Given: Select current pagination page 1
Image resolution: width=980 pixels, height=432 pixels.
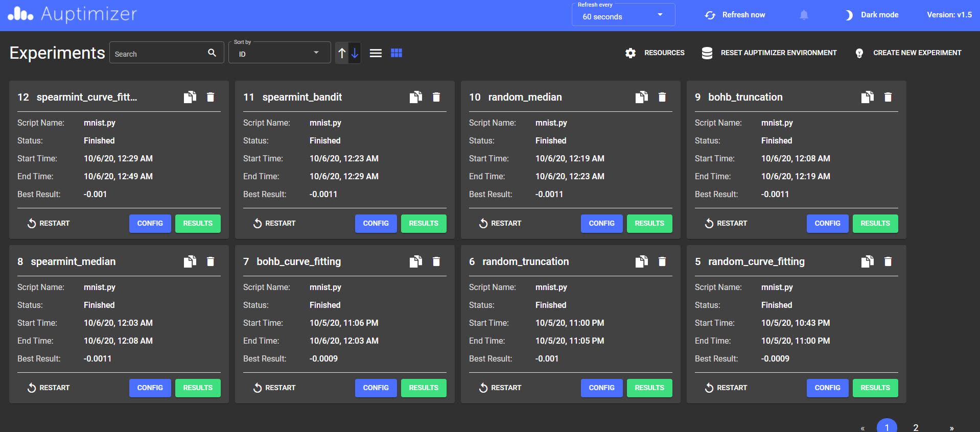Looking at the screenshot, I should pos(887,426).
